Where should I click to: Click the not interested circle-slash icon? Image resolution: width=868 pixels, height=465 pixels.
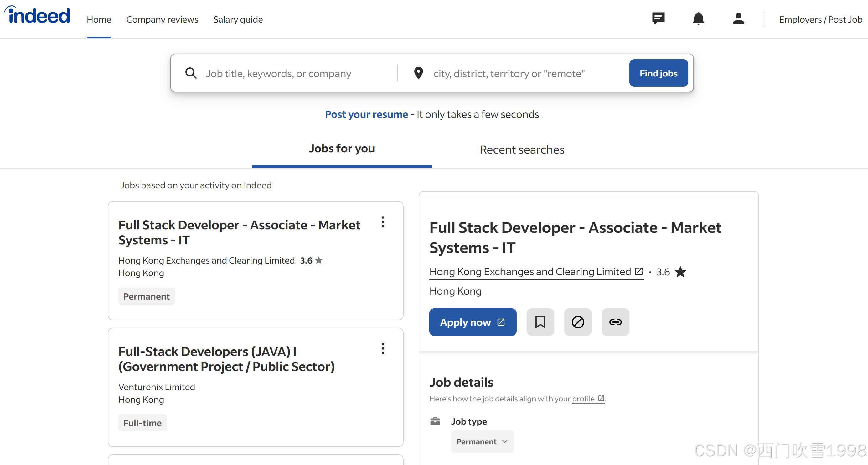point(577,322)
